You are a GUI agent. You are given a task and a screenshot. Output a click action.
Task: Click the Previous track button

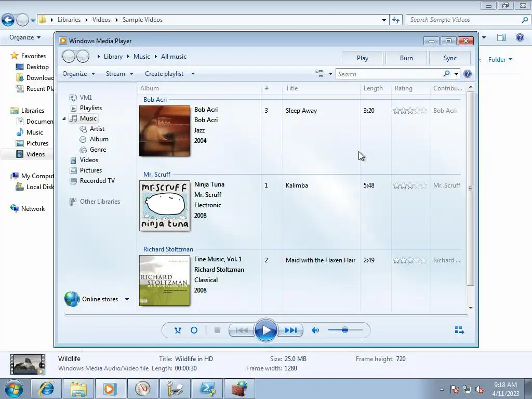[242, 330]
